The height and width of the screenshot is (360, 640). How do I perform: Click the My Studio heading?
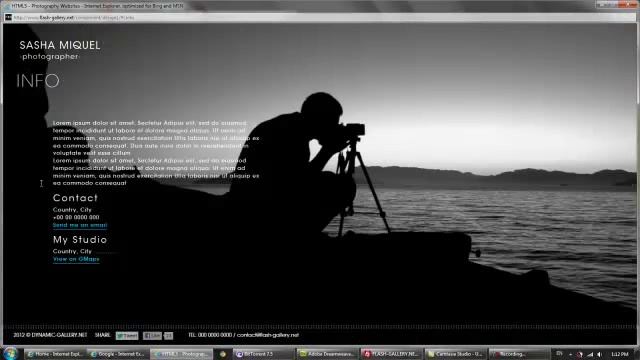point(80,240)
